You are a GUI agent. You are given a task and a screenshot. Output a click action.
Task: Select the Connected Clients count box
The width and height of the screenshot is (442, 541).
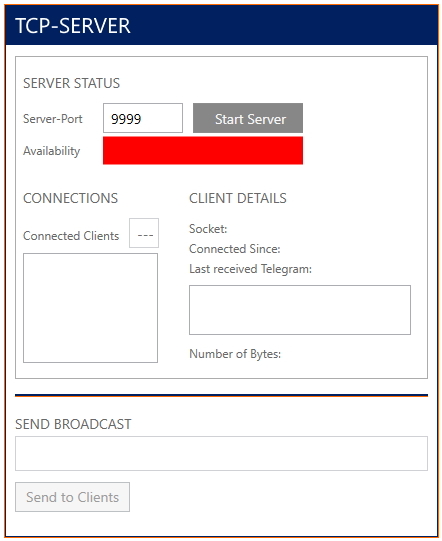tap(144, 233)
